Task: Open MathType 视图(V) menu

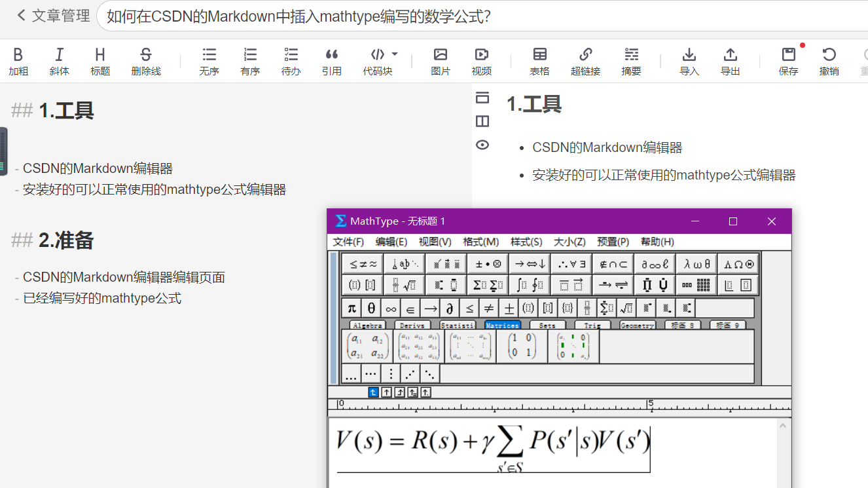Action: [435, 242]
